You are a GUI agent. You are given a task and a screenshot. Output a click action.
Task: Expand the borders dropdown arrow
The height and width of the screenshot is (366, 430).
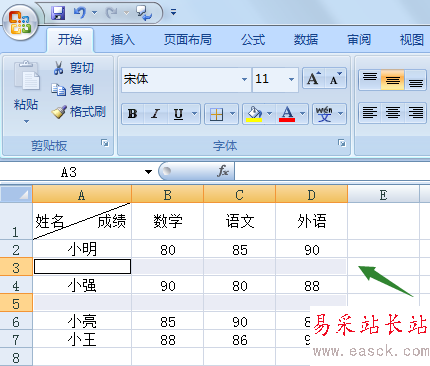[233, 114]
